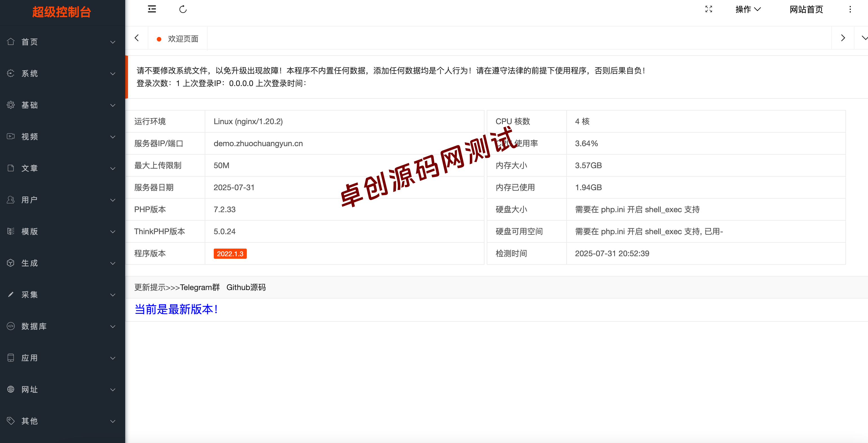Open the 基础 sidebar menu
Viewport: 868px width, 443px height.
pyautogui.click(x=62, y=105)
